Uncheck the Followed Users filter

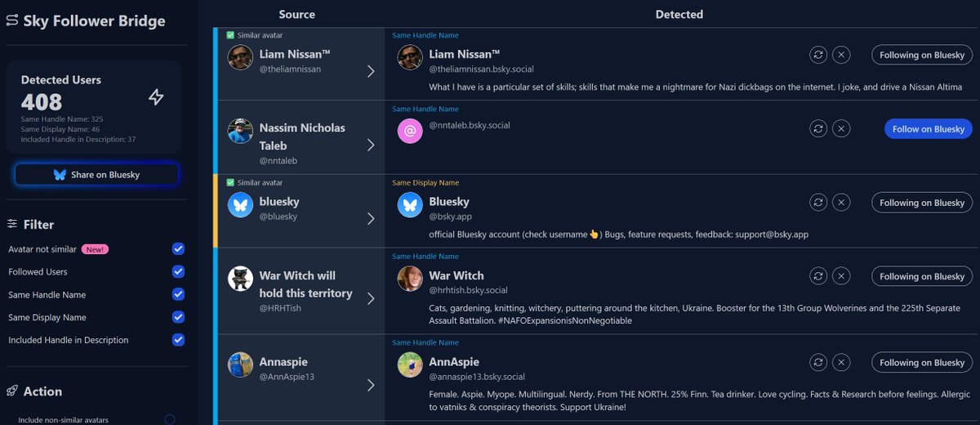click(178, 271)
